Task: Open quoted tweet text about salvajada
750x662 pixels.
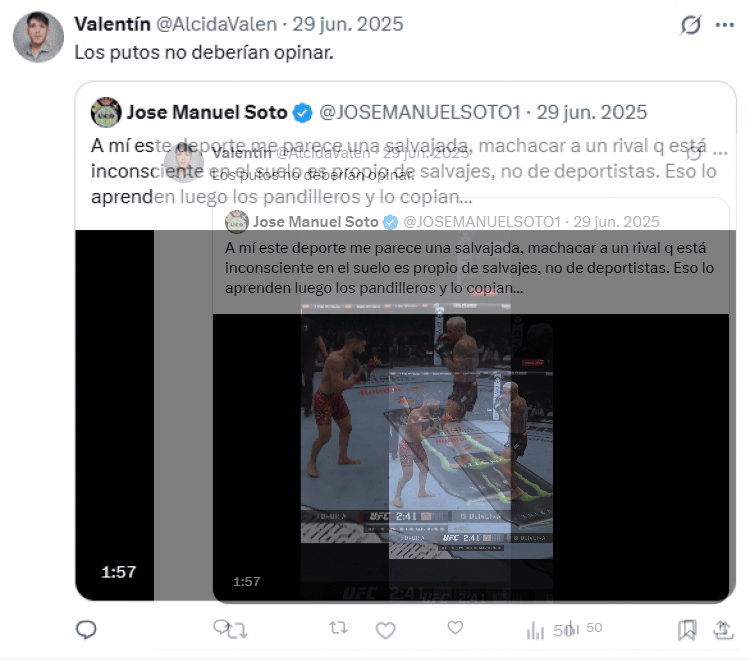Action: [404, 171]
